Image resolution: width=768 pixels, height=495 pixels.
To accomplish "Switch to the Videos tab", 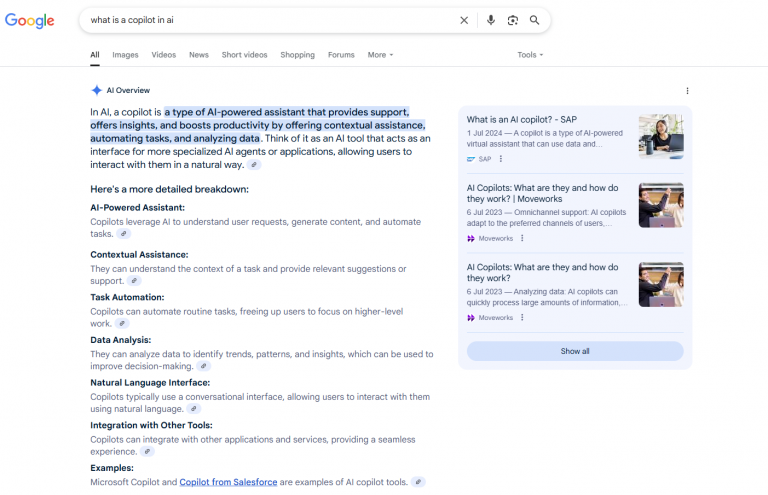I will click(163, 55).
